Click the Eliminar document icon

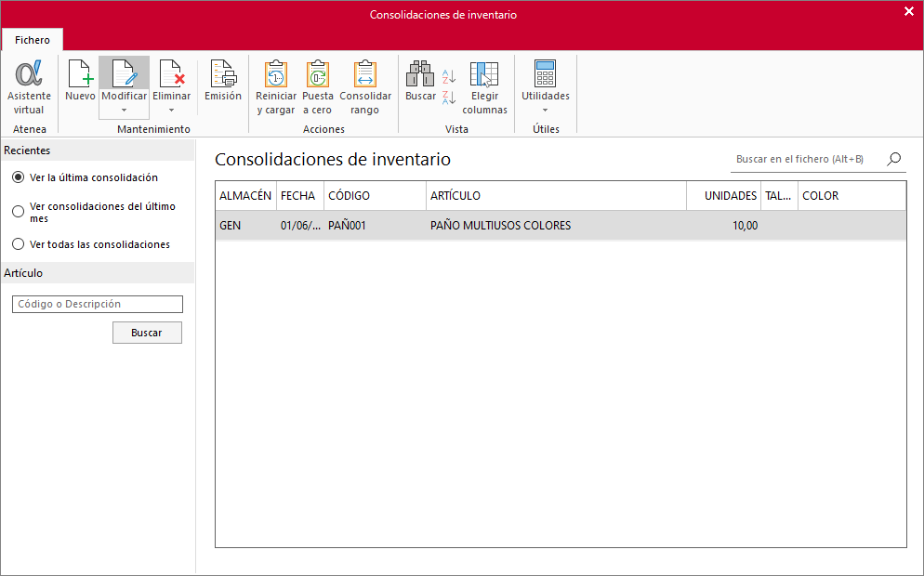point(171,73)
